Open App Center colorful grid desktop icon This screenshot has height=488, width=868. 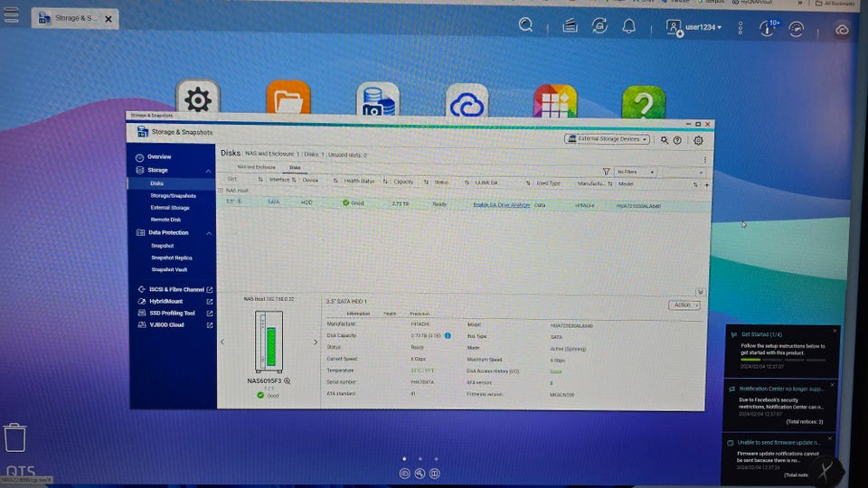coord(555,102)
